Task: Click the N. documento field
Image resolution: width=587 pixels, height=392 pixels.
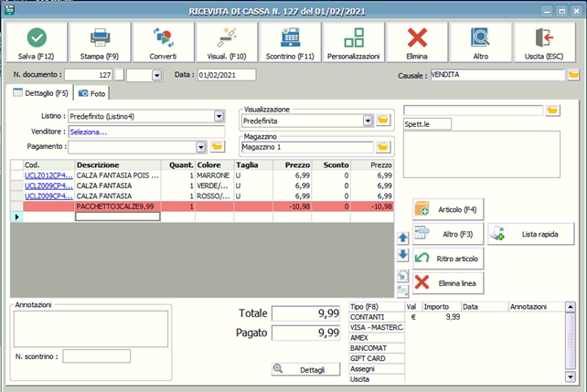Action: pyautogui.click(x=89, y=75)
